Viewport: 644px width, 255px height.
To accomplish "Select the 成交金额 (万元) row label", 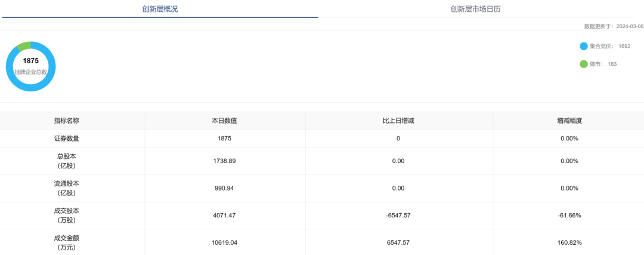I will (66, 242).
